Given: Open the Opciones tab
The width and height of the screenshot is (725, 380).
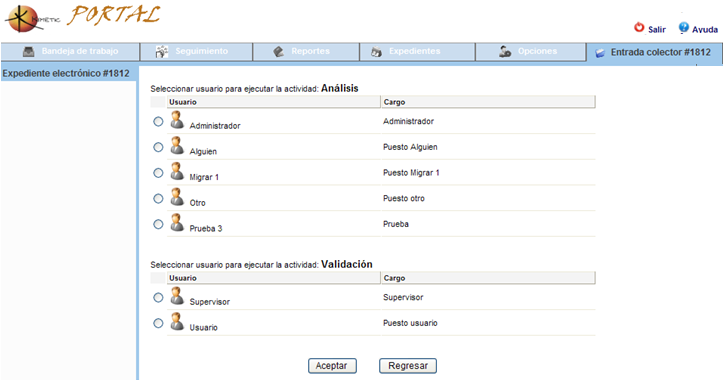Looking at the screenshot, I should click(x=531, y=52).
